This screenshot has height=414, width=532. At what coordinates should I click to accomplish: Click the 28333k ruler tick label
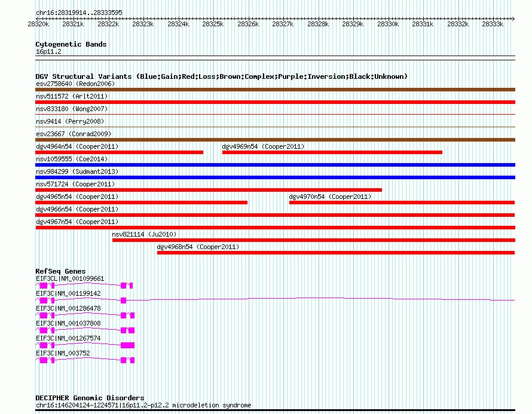[x=493, y=24]
